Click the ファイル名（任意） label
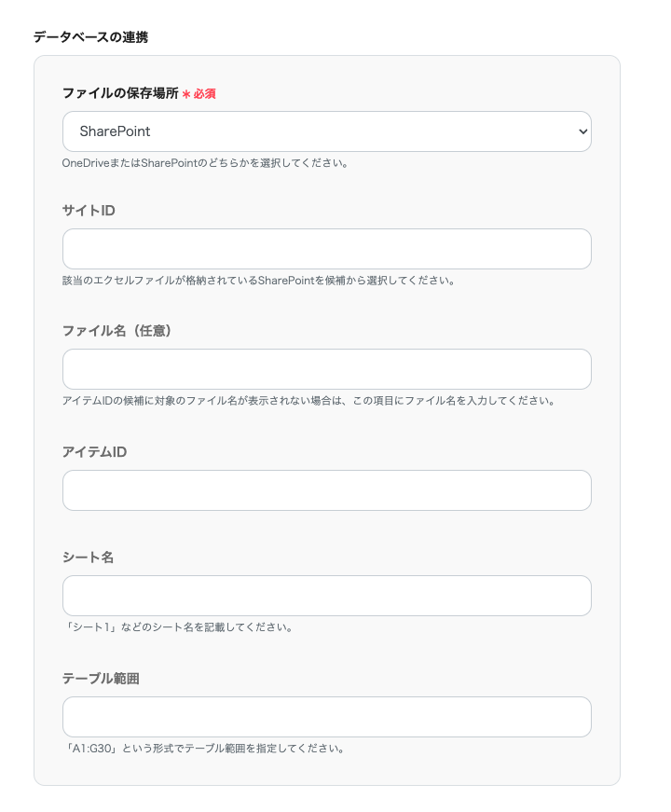 (116, 331)
